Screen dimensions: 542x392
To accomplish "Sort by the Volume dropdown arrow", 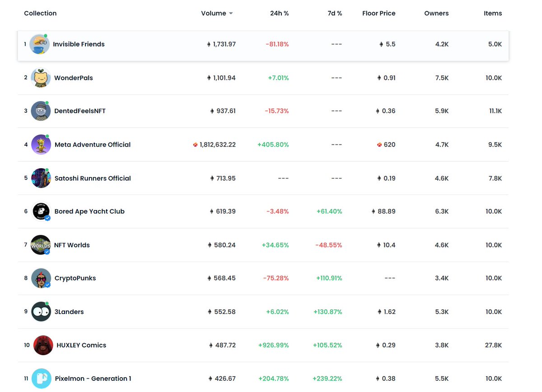I will pos(231,14).
